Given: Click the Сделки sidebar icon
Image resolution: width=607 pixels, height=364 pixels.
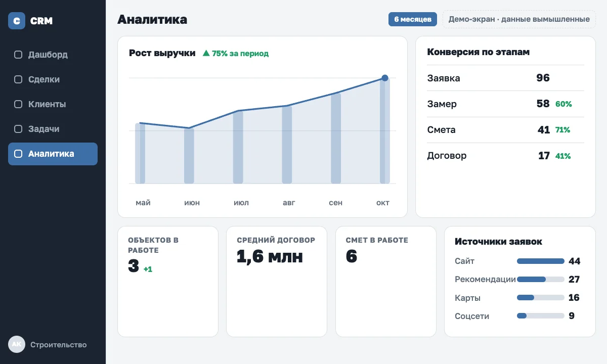Looking at the screenshot, I should point(18,79).
